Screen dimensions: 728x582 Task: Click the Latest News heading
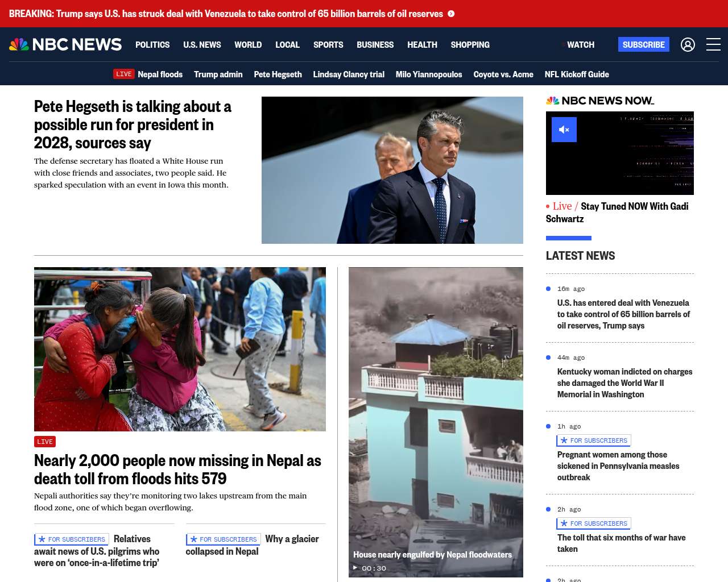(580, 256)
